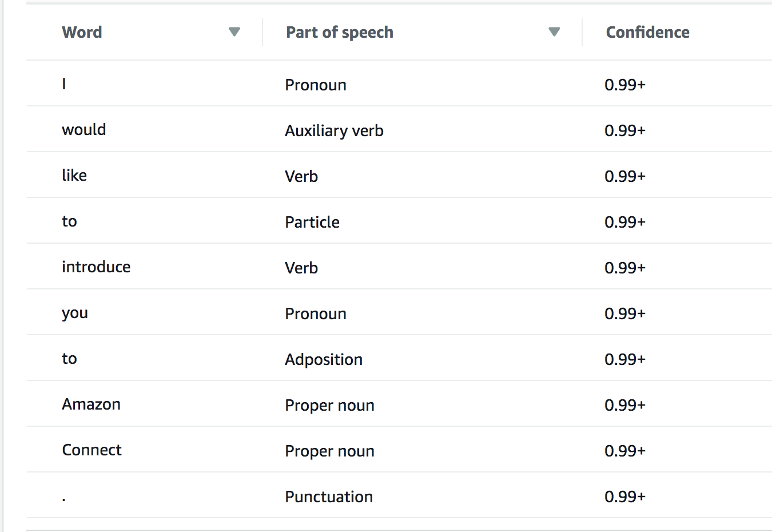This screenshot has width=772, height=532.
Task: Sort by Part of speech arrow
Action: pyautogui.click(x=554, y=32)
